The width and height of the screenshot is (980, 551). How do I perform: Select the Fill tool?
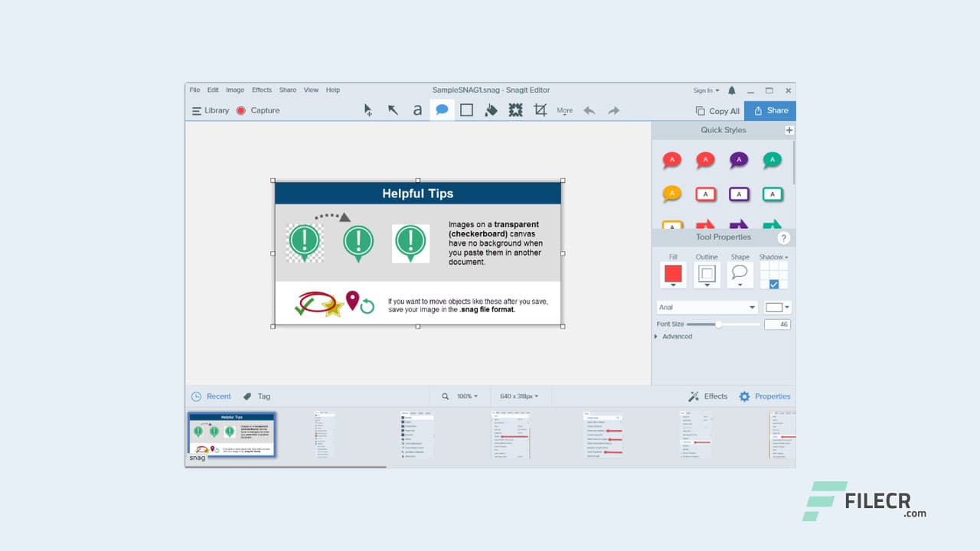coord(491,109)
